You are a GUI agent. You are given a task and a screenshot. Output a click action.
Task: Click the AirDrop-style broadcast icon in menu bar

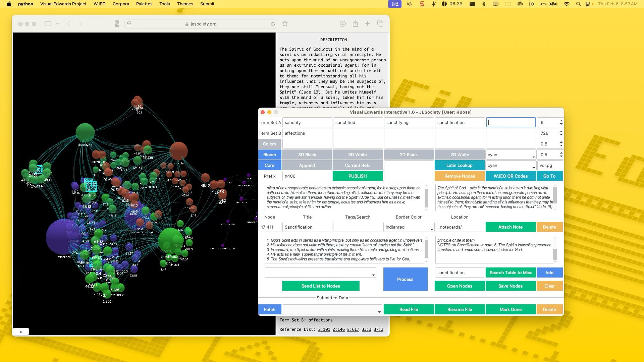pos(520,4)
